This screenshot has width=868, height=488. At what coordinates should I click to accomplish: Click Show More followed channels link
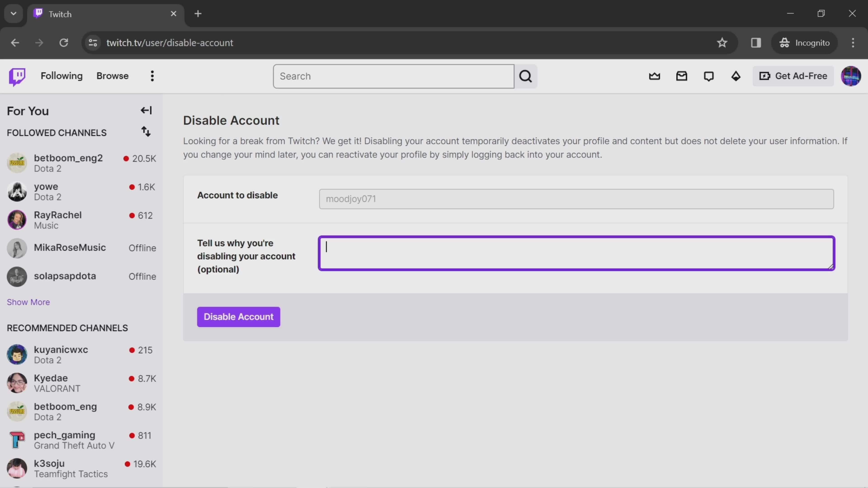(x=28, y=302)
